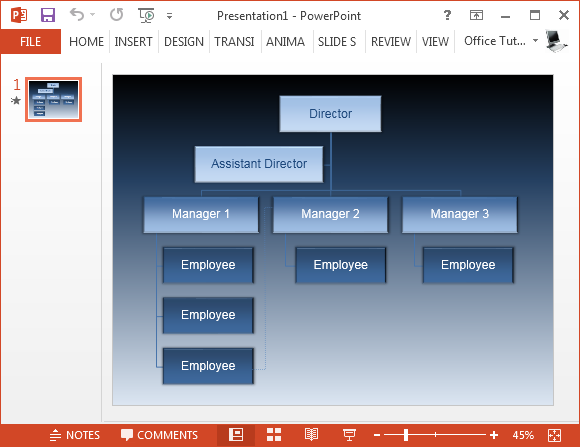The height and width of the screenshot is (447, 580).
Task: Click the zoom in plus button
Action: coord(494,435)
